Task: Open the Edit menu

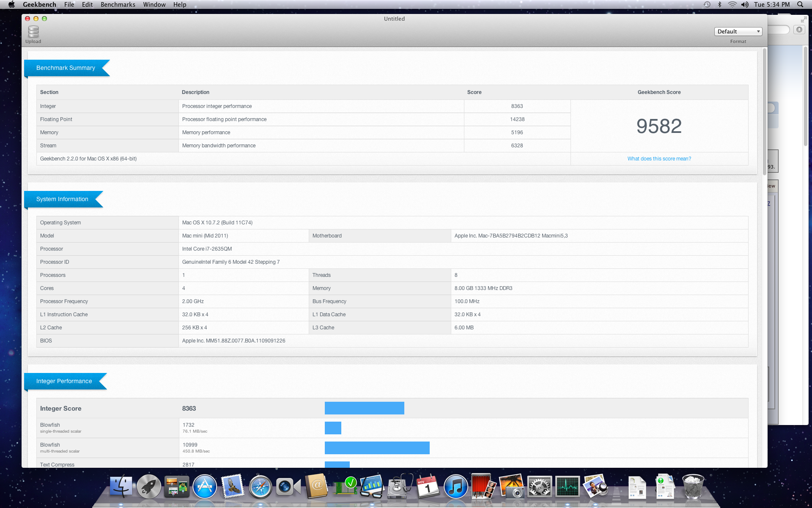Action: point(87,4)
